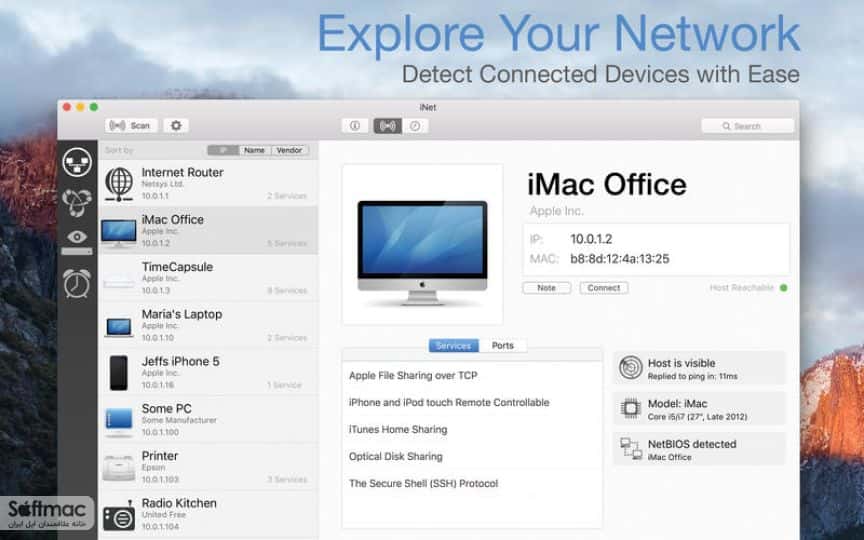
Task: Click the yellow minimize window button
Action: pos(80,107)
